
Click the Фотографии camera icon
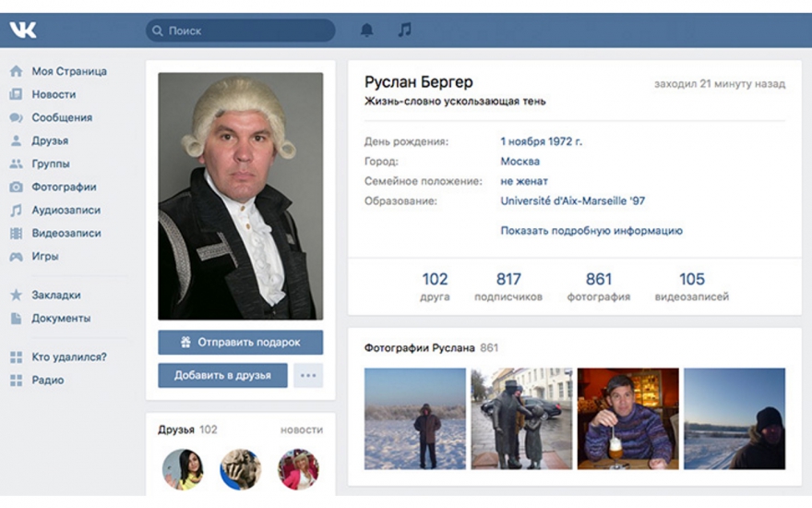point(16,187)
